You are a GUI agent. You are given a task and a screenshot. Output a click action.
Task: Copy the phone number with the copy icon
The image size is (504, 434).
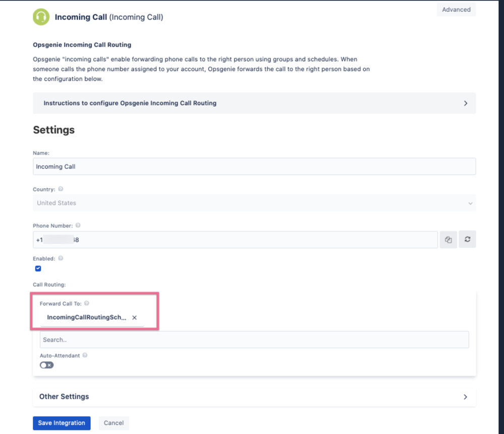pyautogui.click(x=449, y=240)
